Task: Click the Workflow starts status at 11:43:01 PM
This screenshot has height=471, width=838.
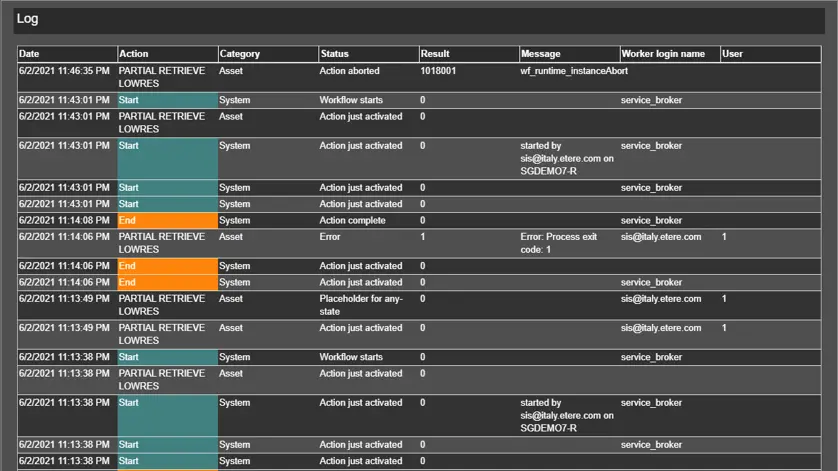Action: tap(350, 101)
